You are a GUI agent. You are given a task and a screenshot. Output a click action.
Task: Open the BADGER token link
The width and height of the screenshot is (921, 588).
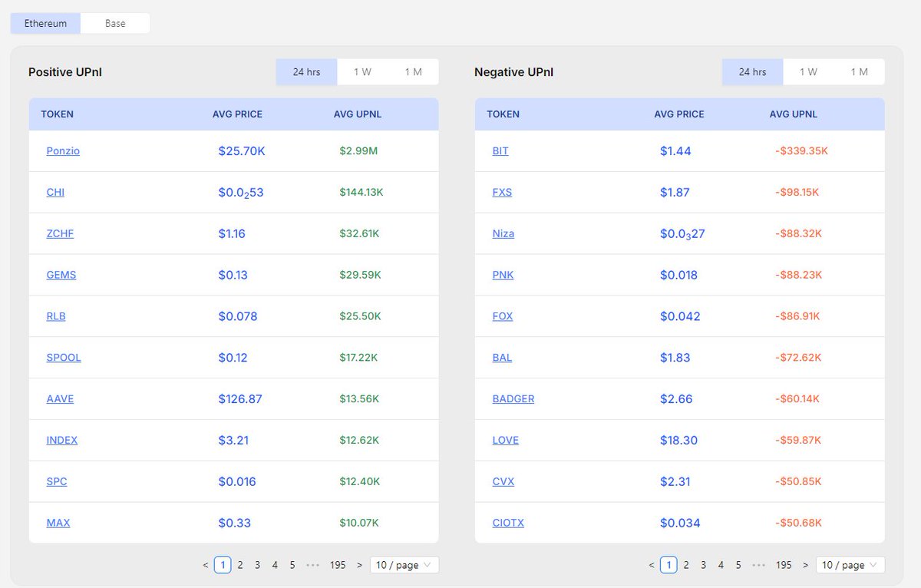513,399
